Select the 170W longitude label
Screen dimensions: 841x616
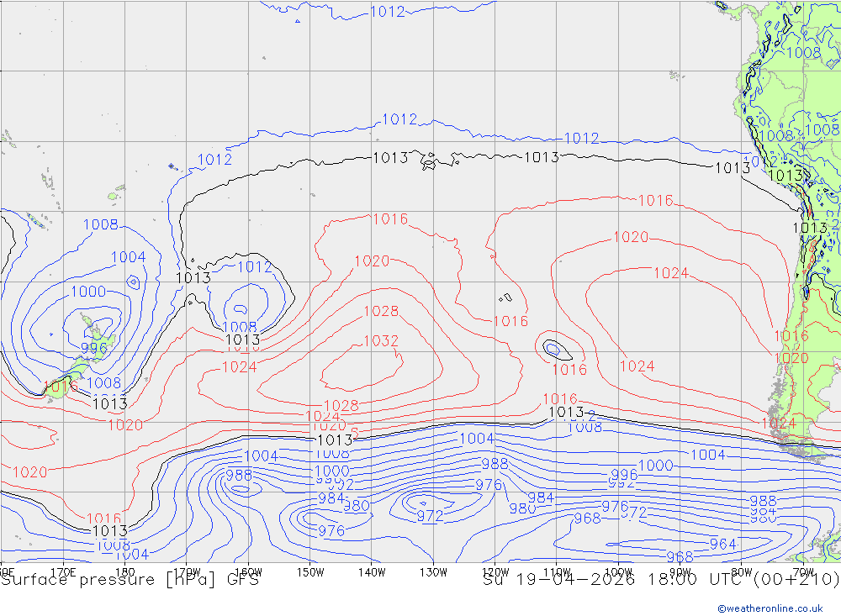[x=187, y=572]
